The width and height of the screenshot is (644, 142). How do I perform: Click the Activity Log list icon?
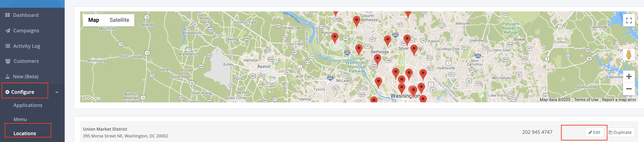coord(8,46)
